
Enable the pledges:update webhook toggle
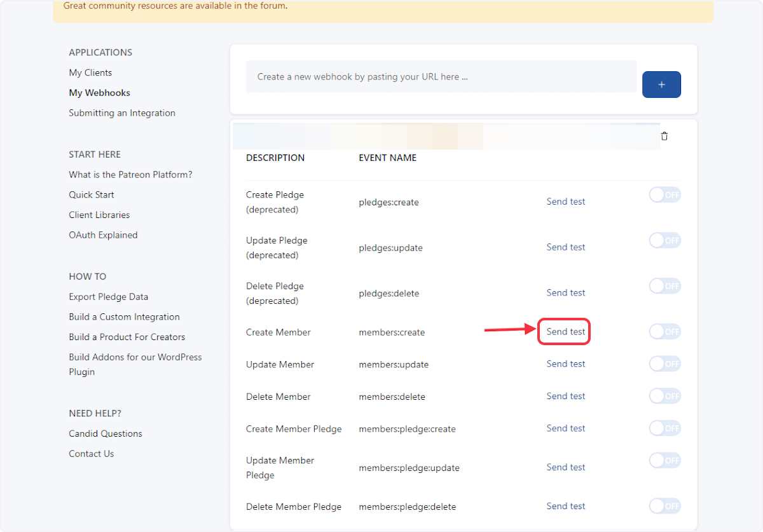click(664, 240)
